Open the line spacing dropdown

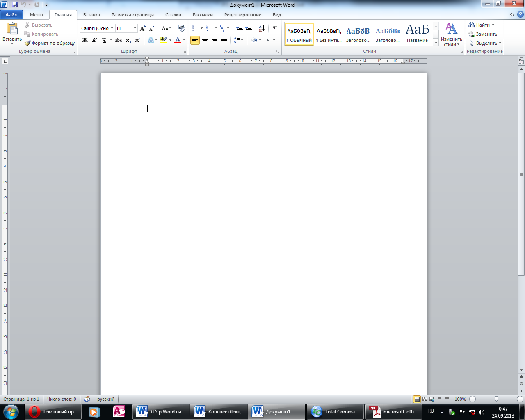click(x=239, y=40)
